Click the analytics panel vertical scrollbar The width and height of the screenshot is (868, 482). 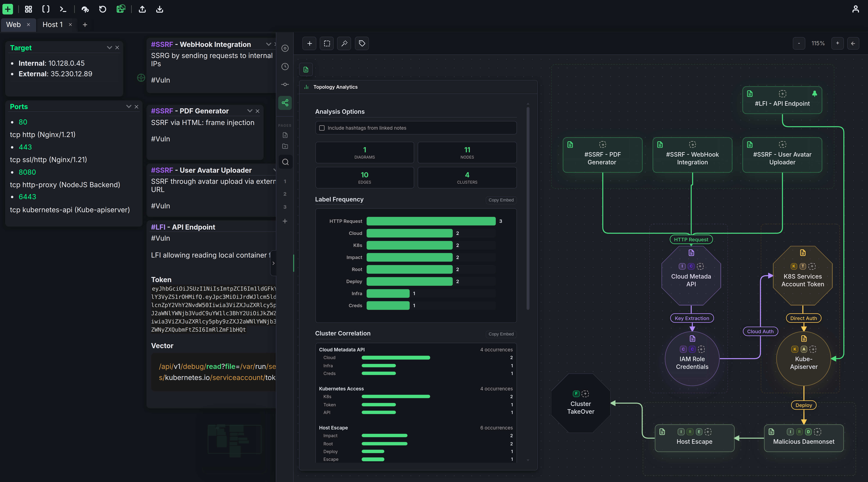pos(528,209)
